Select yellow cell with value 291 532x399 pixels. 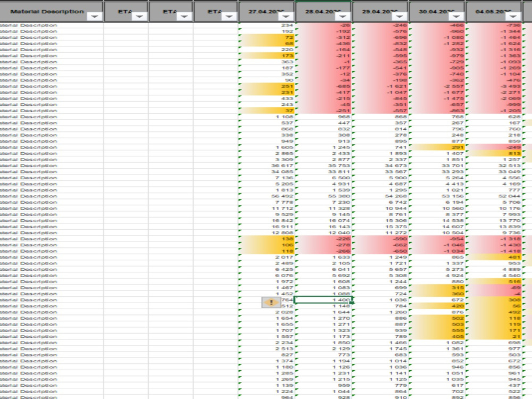point(437,147)
